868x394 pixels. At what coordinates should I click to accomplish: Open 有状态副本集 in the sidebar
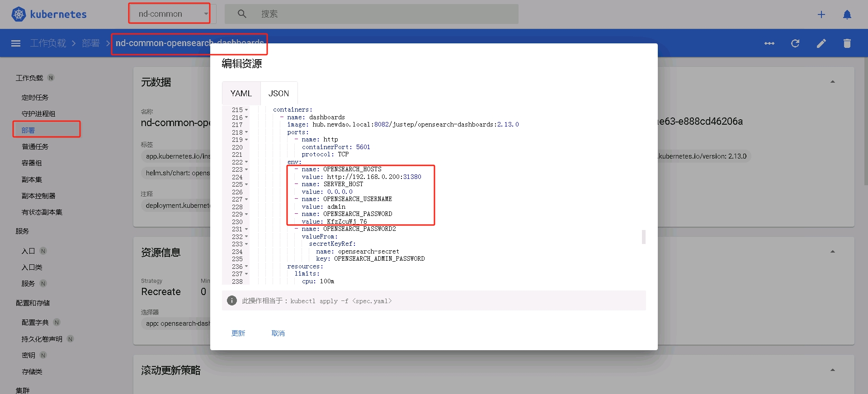(x=42, y=212)
